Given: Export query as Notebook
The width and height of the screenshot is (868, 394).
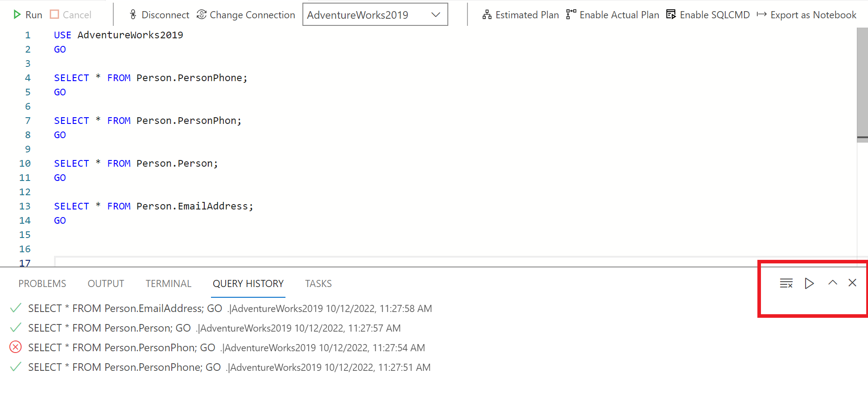Looking at the screenshot, I should [x=806, y=15].
